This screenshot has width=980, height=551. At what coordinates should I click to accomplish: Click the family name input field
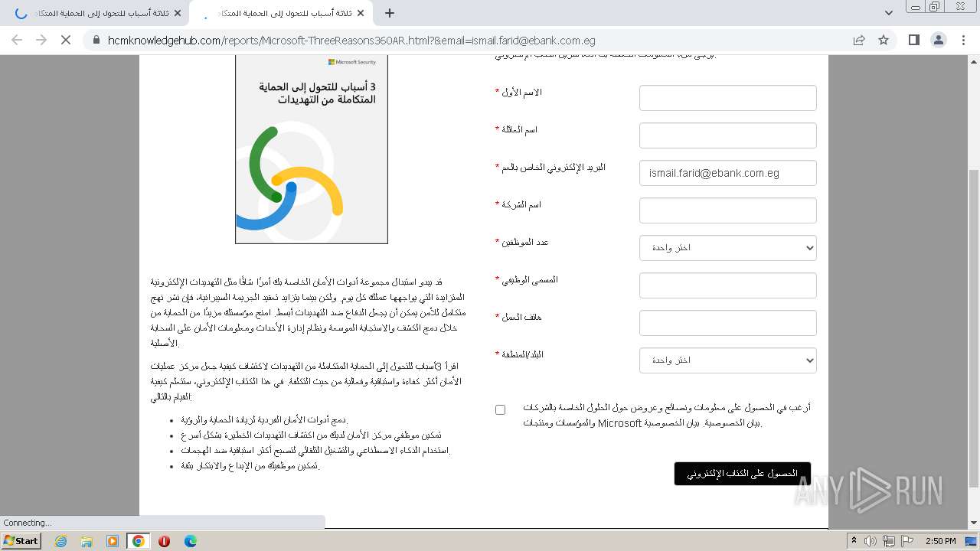click(x=727, y=135)
